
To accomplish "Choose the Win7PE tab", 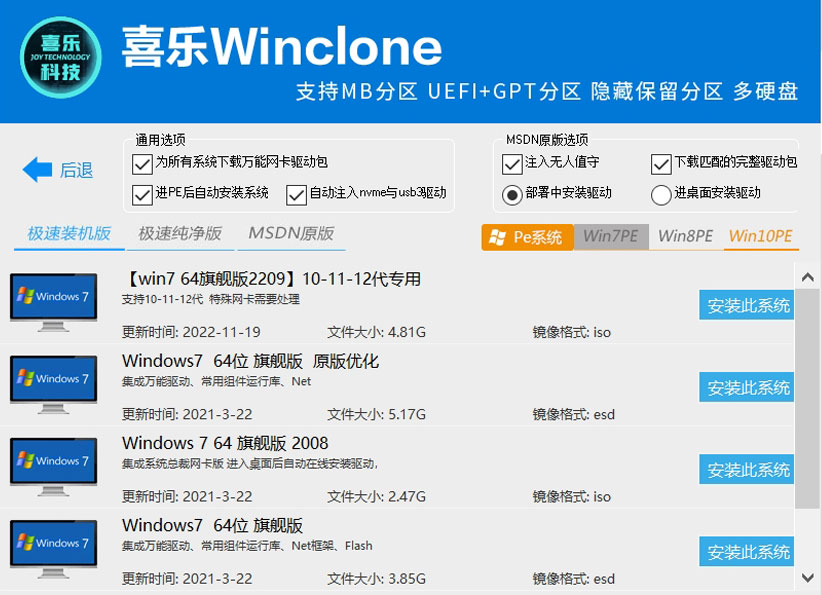I will (611, 236).
